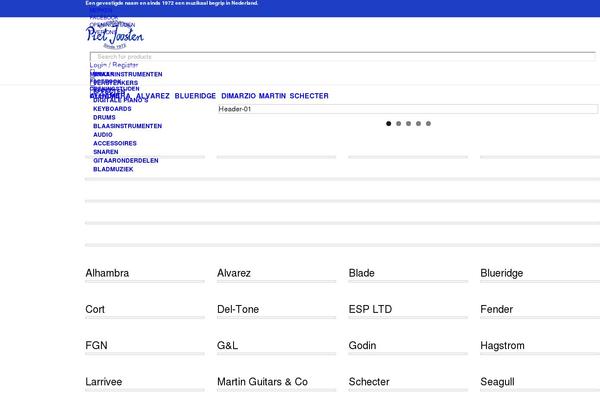
Task: Select the second carousel dot
Action: [x=398, y=124]
